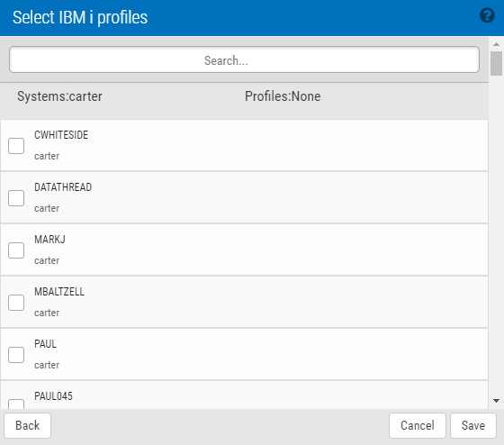Select the MBALTZELL profile checkbox
This screenshot has height=445, width=504.
coord(16,303)
